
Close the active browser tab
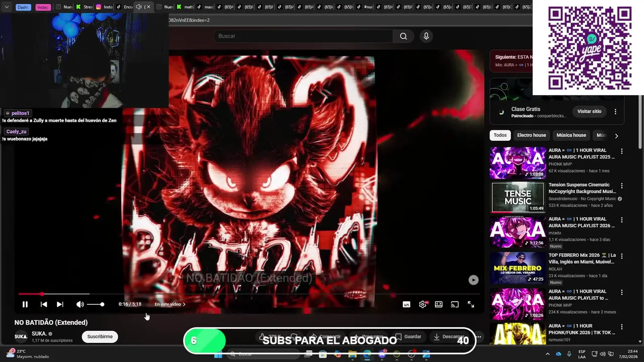pos(148,7)
